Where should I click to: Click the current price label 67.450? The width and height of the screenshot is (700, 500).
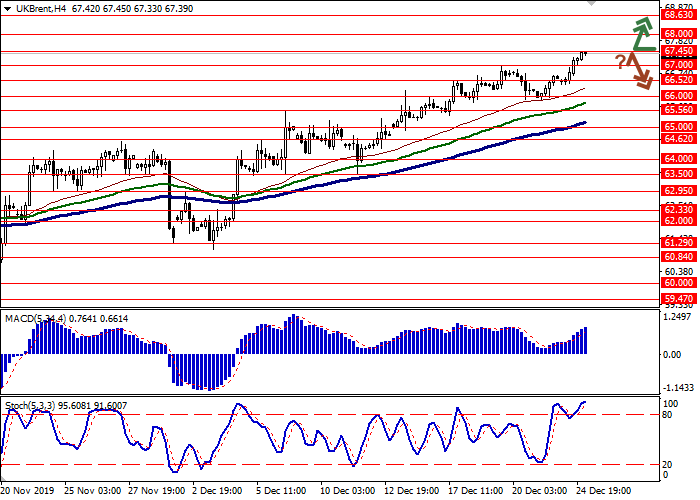tap(678, 51)
